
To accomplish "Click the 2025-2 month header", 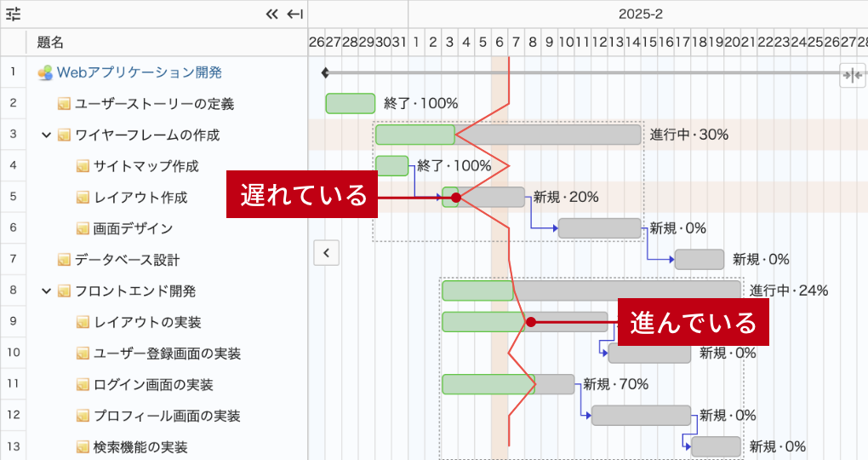I will pos(641,14).
